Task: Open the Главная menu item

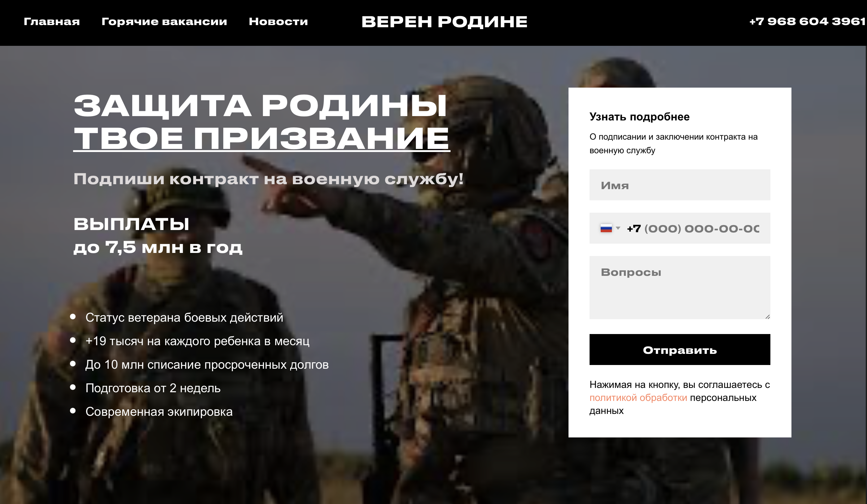Action: [x=52, y=22]
